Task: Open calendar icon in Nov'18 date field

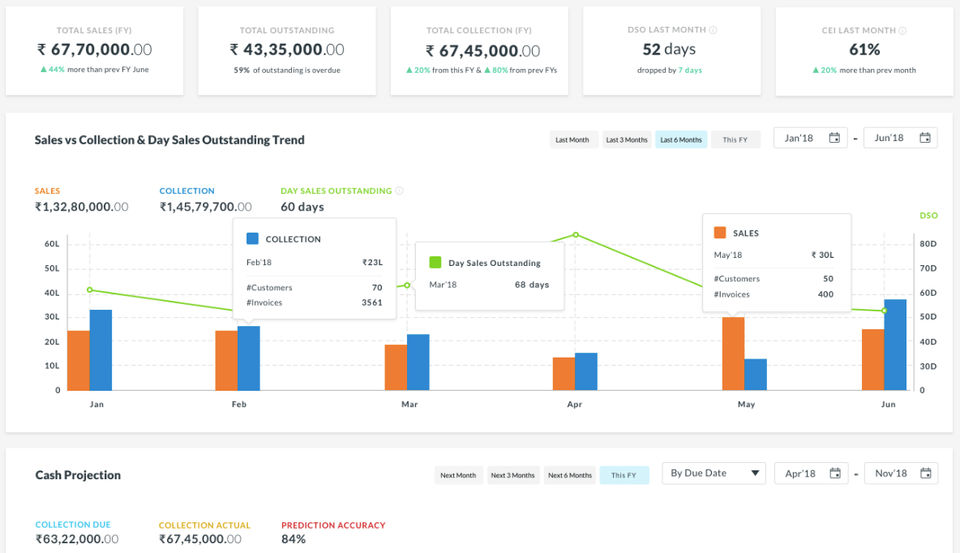Action: pyautogui.click(x=925, y=473)
